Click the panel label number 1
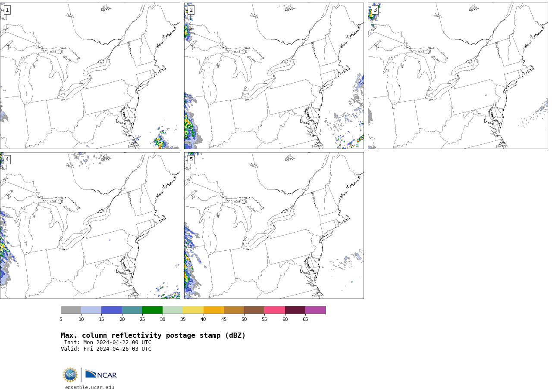 (7, 10)
